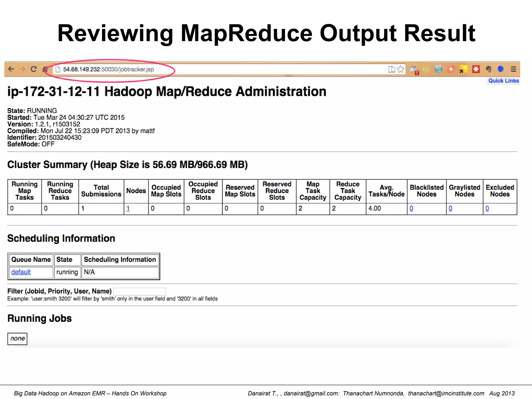
Task: Click the Running Jobs 'none' box
Action: pos(17,339)
